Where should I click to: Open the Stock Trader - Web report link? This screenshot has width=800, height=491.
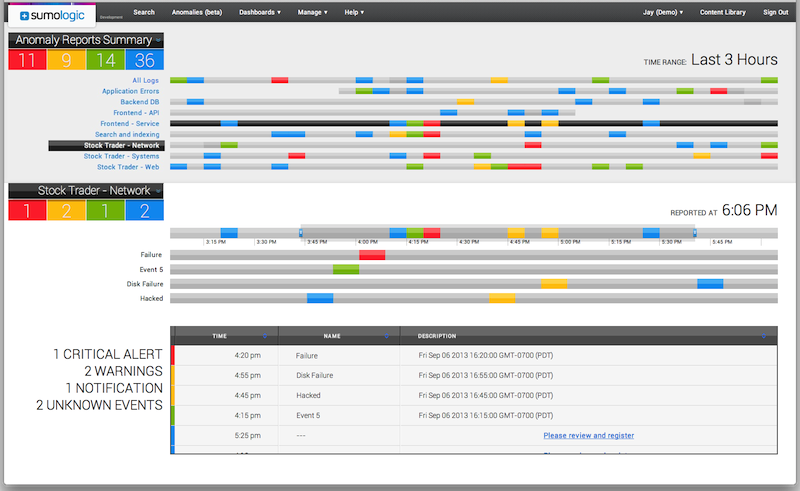128,167
